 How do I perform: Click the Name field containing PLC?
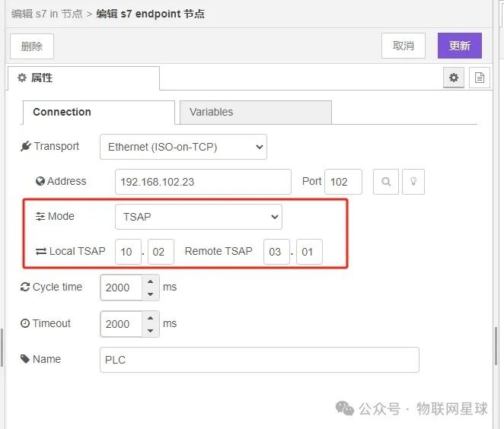pyautogui.click(x=259, y=360)
